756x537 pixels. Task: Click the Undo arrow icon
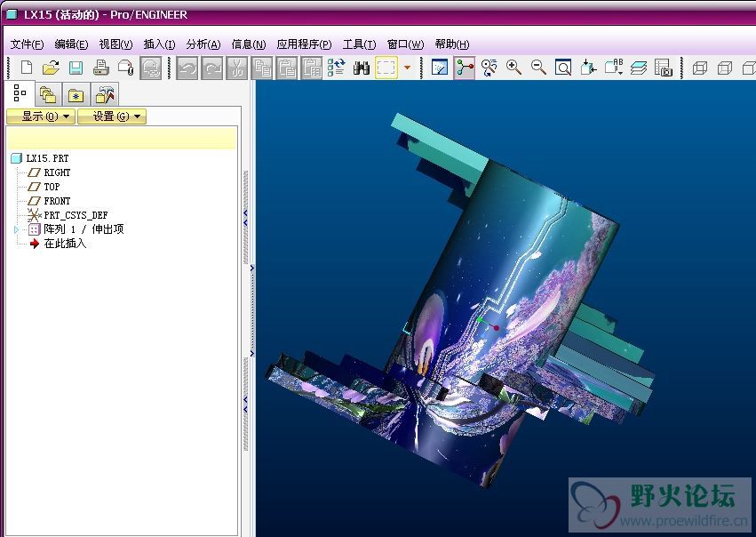point(187,68)
